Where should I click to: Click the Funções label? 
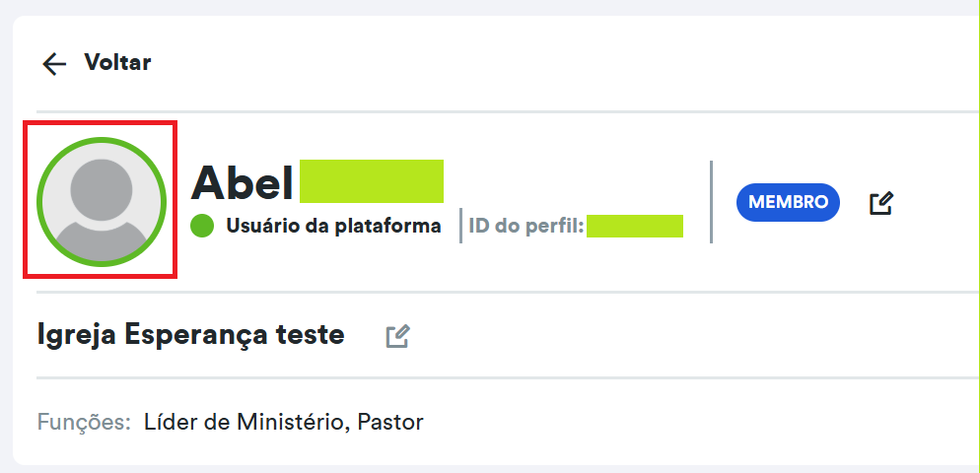coord(84,423)
